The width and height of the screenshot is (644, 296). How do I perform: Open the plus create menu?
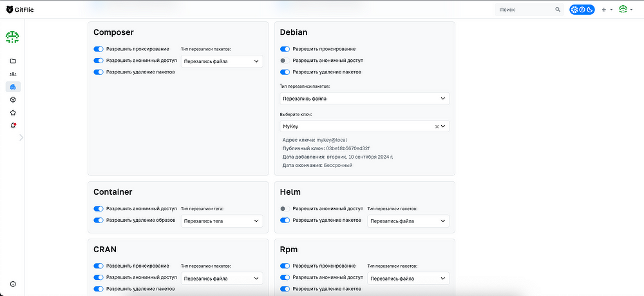pyautogui.click(x=607, y=10)
